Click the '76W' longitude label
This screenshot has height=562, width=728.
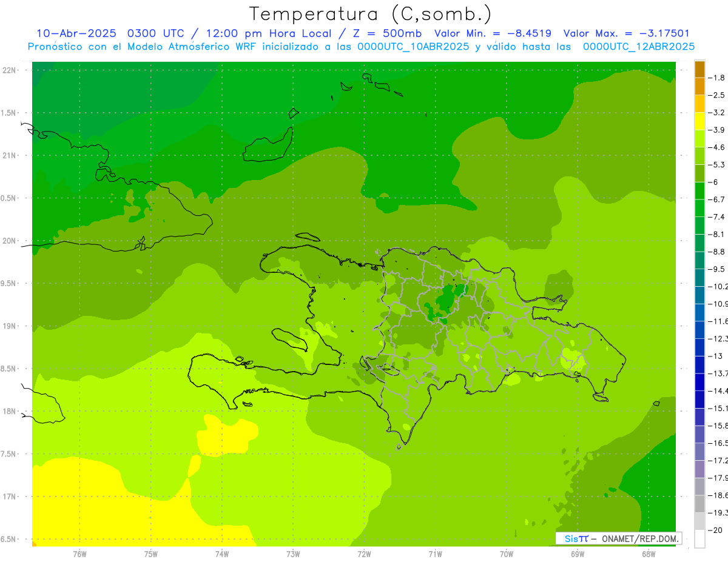pos(79,554)
